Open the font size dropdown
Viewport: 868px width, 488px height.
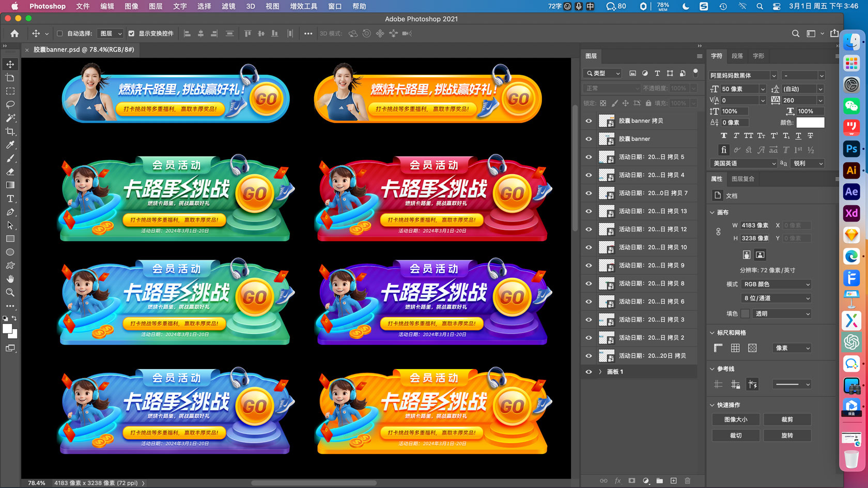point(762,89)
